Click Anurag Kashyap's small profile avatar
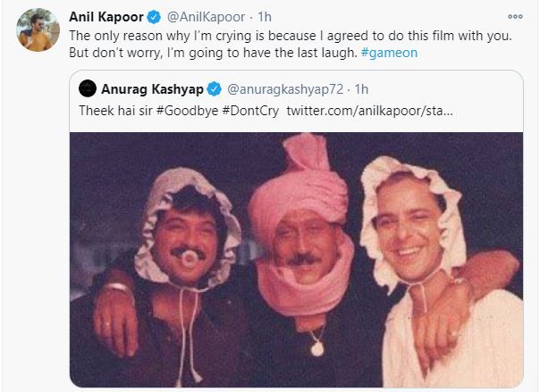Viewport: 540px width, 392px height. click(87, 88)
